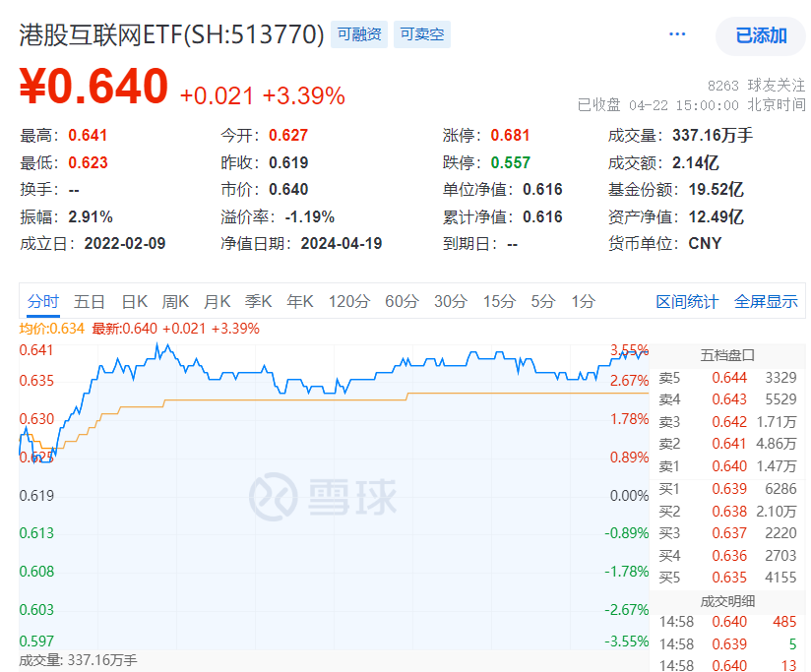Viewport: 811px width, 672px height.
Task: Select the 年K chart tab
Action: [x=300, y=301]
